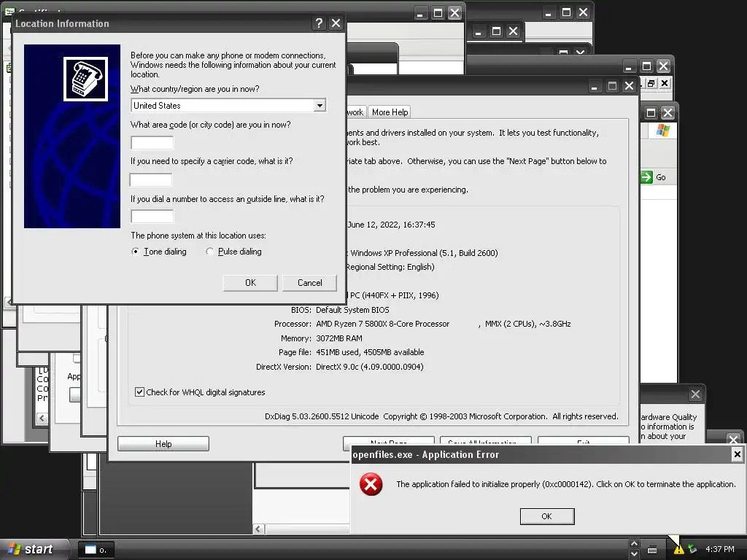
Task: Click the taskbar down arrow
Action: coord(634,554)
